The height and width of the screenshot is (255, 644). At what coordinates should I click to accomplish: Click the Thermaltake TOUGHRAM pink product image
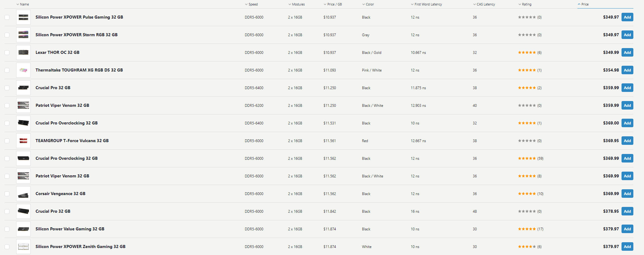coord(23,70)
